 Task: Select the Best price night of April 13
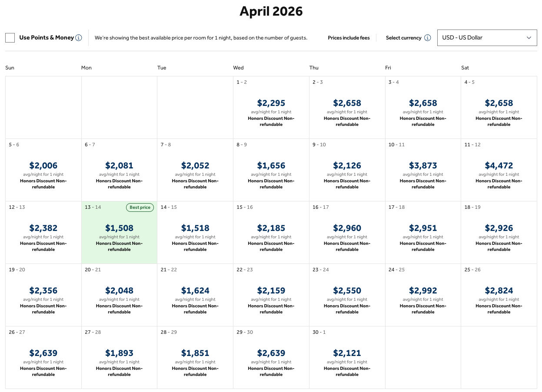click(119, 232)
